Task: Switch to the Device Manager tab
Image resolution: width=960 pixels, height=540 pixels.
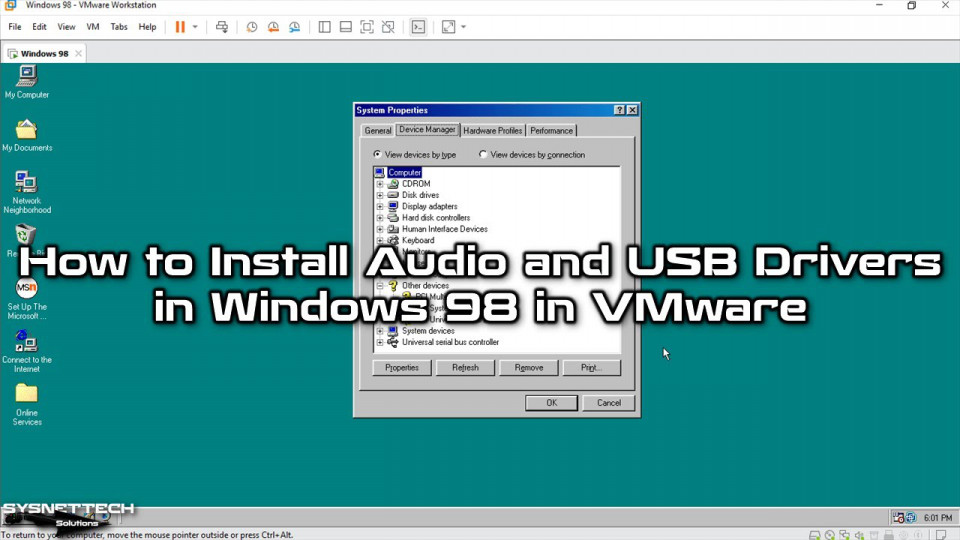Action: click(427, 130)
